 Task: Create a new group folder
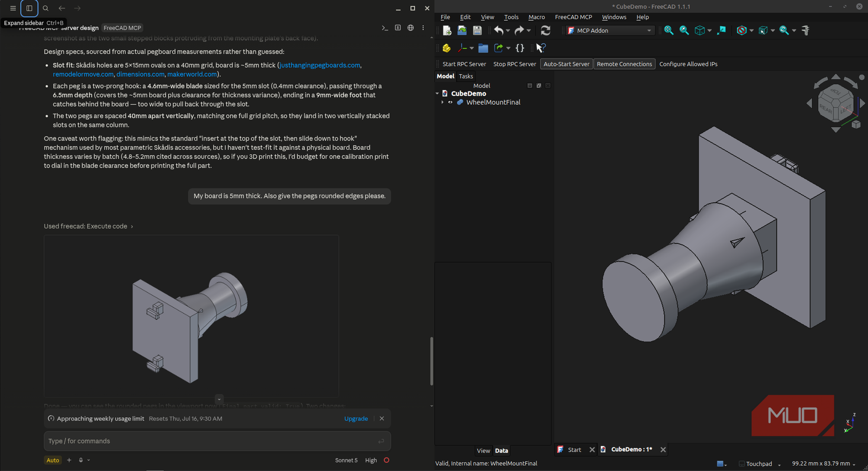click(x=483, y=48)
